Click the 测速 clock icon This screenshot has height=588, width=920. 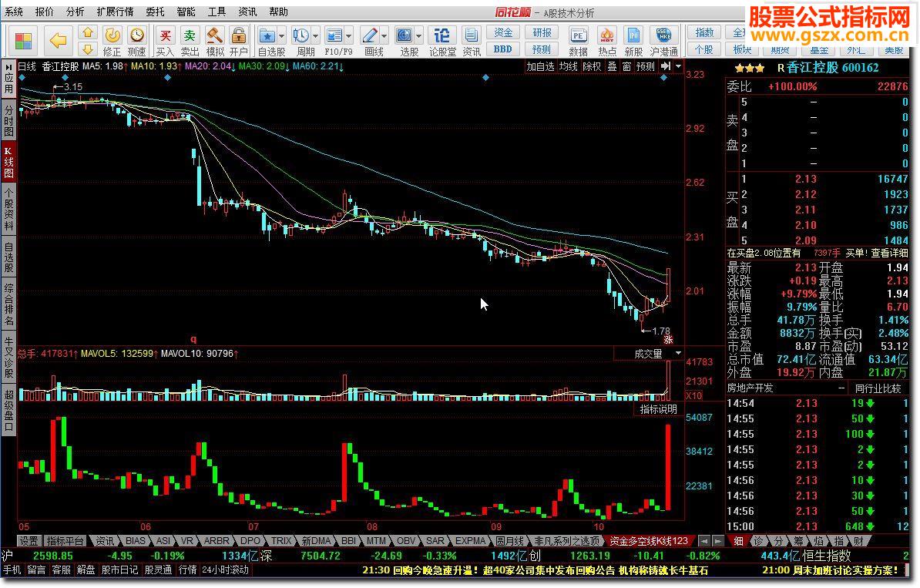click(136, 35)
